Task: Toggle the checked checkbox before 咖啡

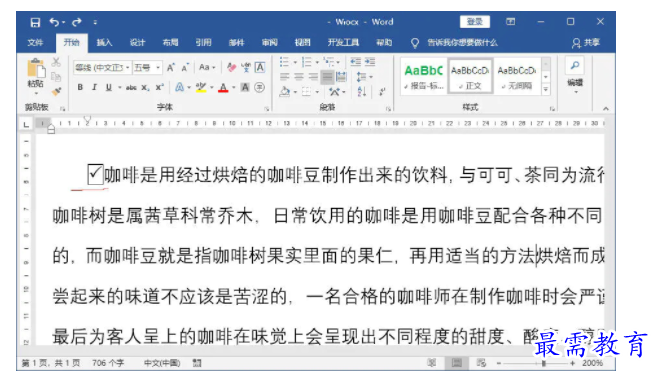Action: click(95, 174)
